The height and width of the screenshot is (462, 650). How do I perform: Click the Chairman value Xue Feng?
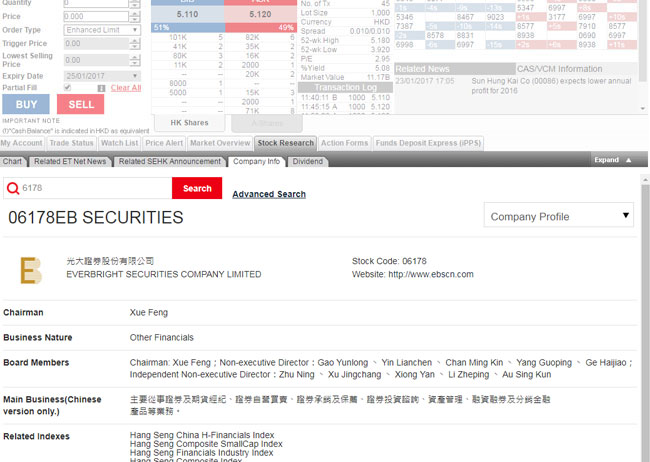[149, 313]
